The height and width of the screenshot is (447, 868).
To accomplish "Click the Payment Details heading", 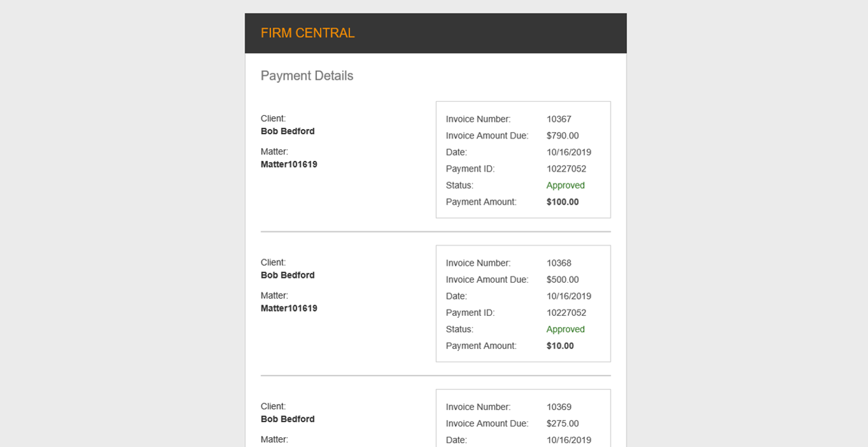I will click(x=307, y=76).
